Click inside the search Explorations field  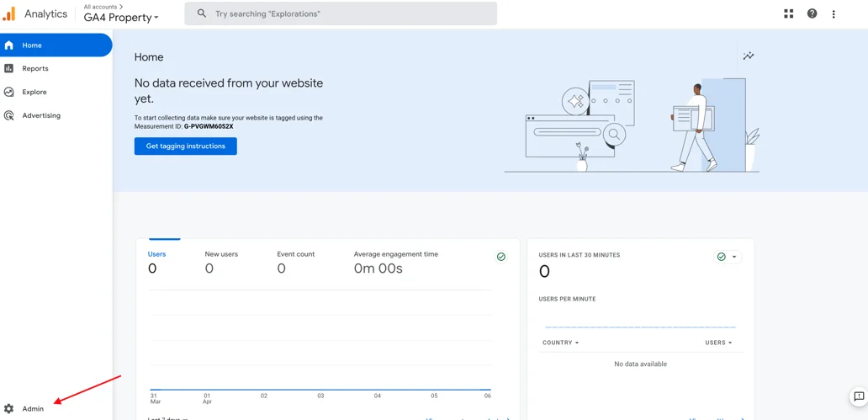click(341, 13)
